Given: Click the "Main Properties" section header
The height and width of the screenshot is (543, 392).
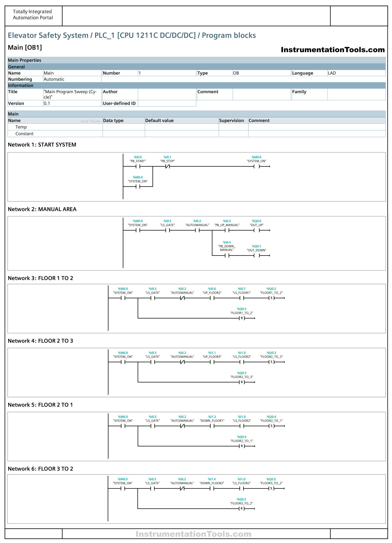Looking at the screenshot, I should pyautogui.click(x=196, y=60).
